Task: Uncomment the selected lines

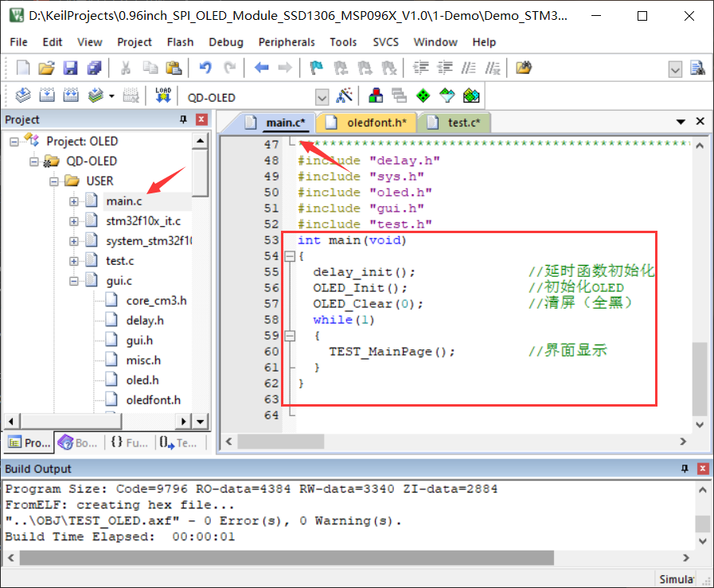Action: click(493, 68)
